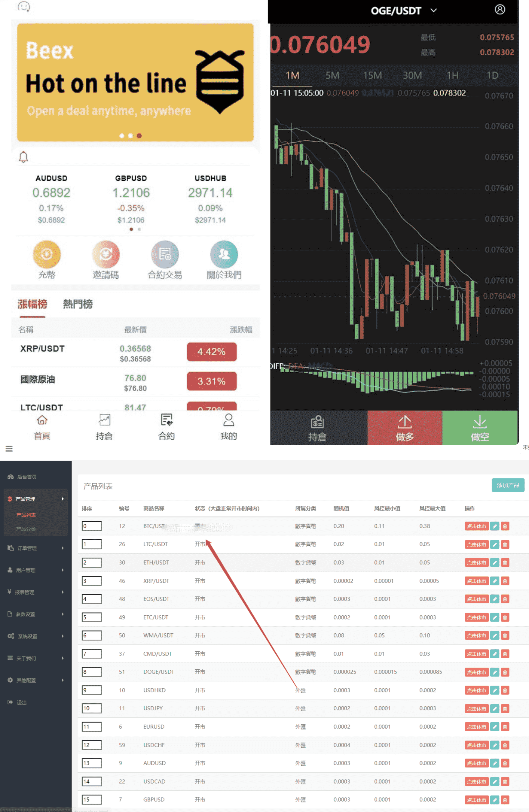Click delete trash icon for BTC/USDT row
Screen dimensions: 529x812
(505, 526)
